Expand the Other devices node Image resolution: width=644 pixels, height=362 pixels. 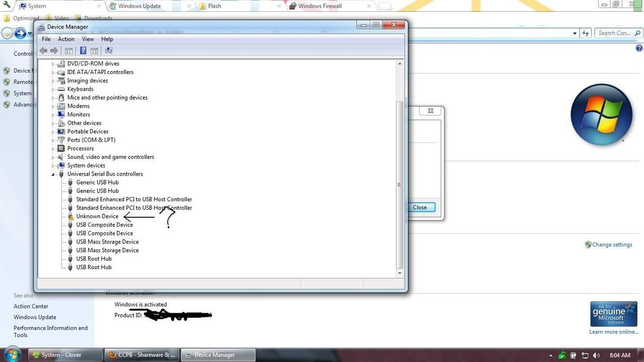tap(53, 123)
